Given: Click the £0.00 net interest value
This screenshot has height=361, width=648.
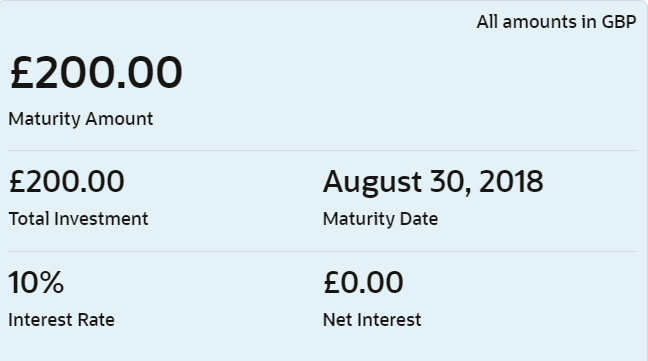Looking at the screenshot, I should (x=363, y=283).
